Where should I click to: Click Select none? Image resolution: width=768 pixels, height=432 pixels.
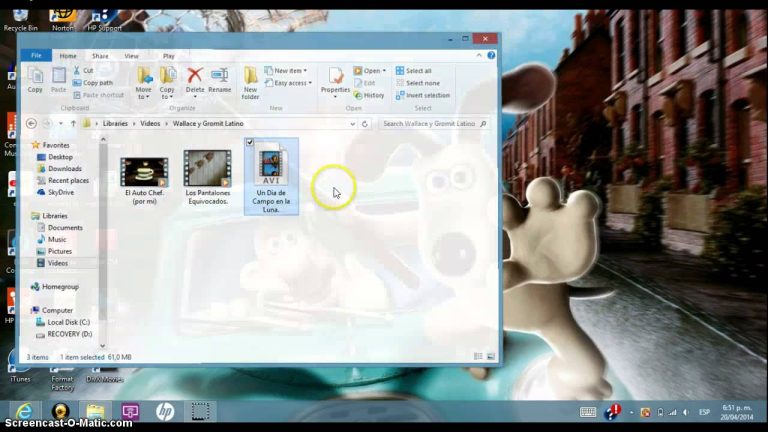click(418, 83)
